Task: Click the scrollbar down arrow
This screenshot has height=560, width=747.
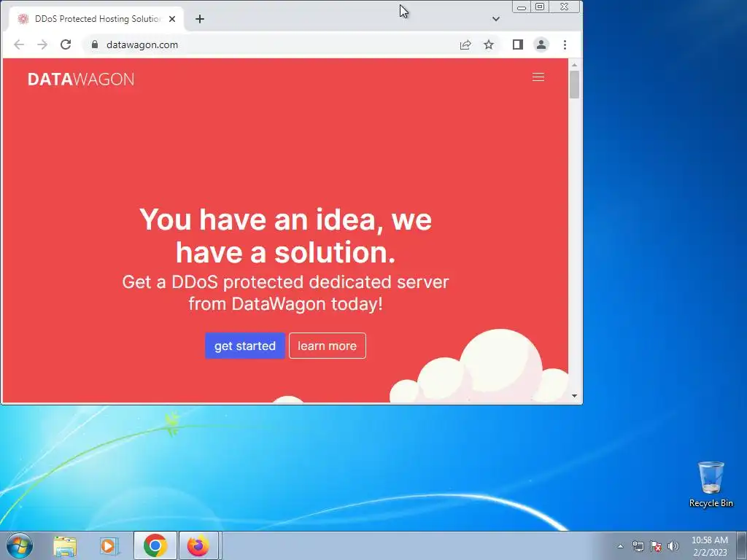Action: coord(574,396)
